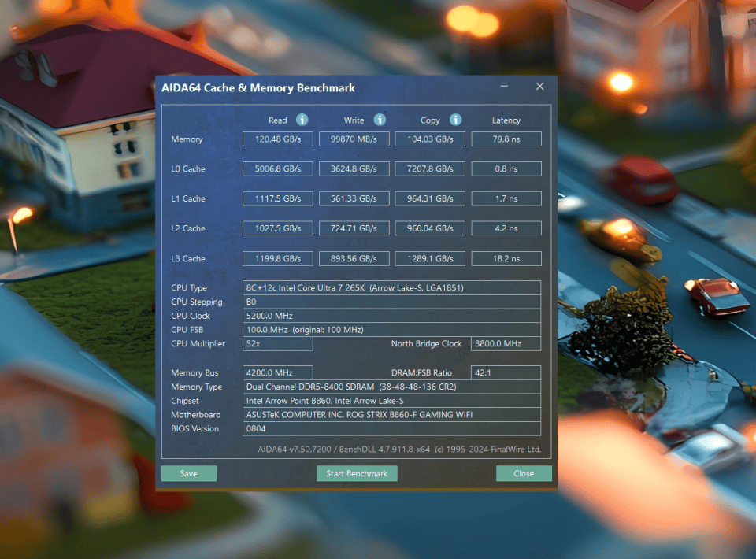
Task: Click CPU Multiplier field 52x
Action: pos(278,343)
